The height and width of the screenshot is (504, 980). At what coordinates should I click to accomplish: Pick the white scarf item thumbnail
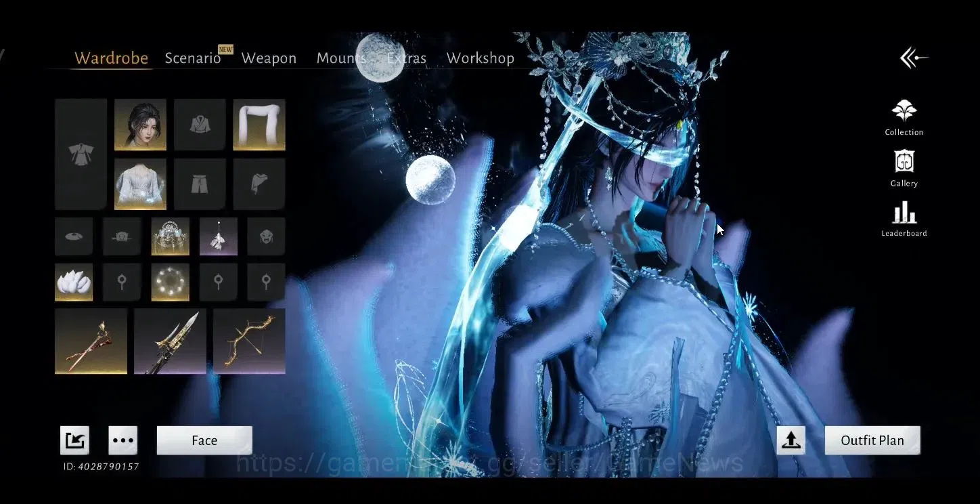[x=259, y=125]
